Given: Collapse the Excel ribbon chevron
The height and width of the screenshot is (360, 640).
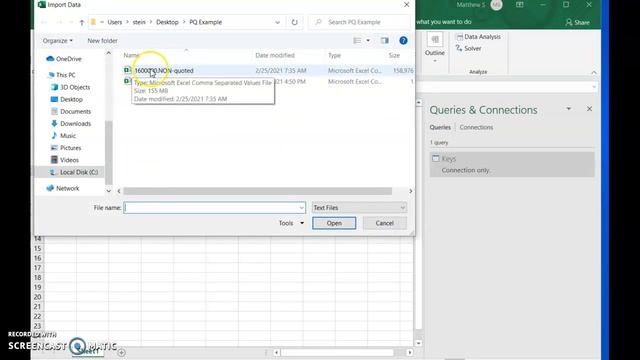Looking at the screenshot, I should click(594, 72).
